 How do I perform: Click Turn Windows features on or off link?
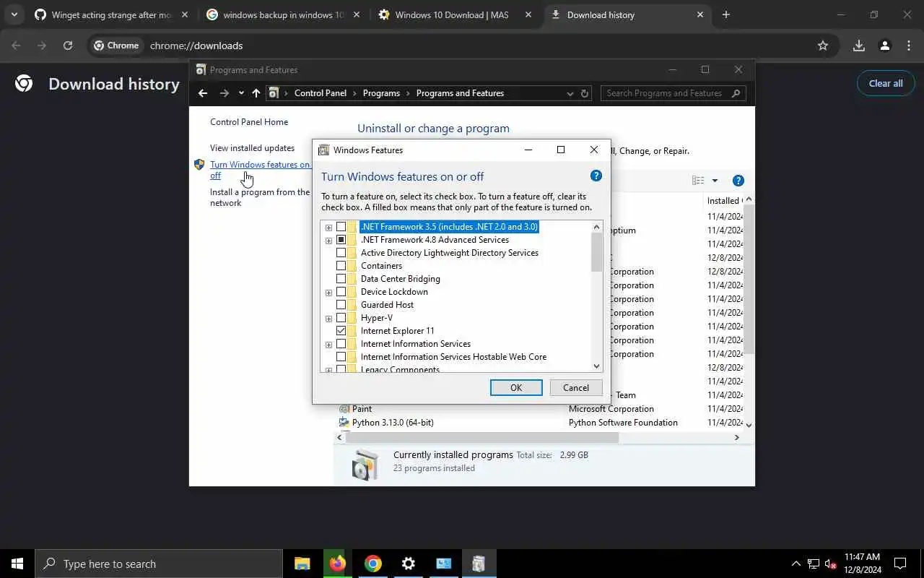tap(260, 170)
